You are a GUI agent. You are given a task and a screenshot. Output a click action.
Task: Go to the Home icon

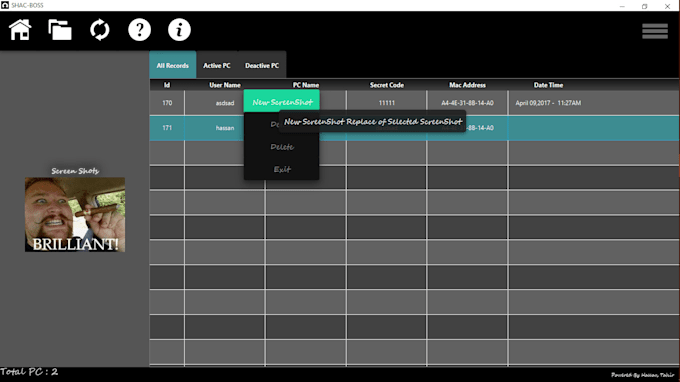tap(20, 30)
